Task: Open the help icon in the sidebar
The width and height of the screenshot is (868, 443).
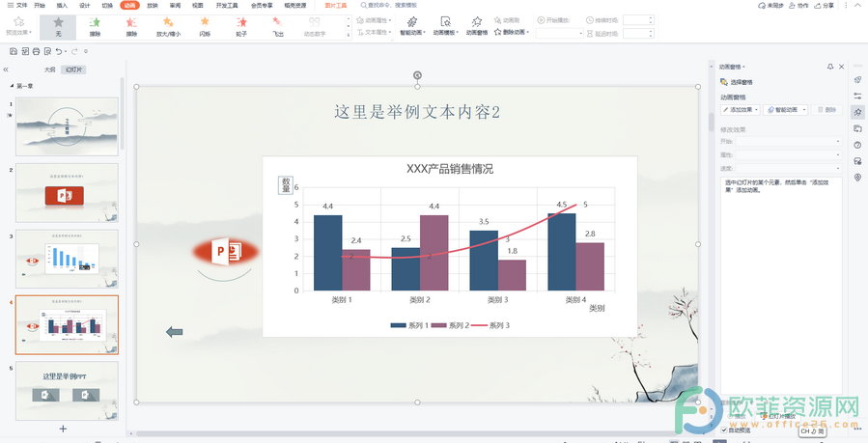Action: pyautogui.click(x=858, y=145)
